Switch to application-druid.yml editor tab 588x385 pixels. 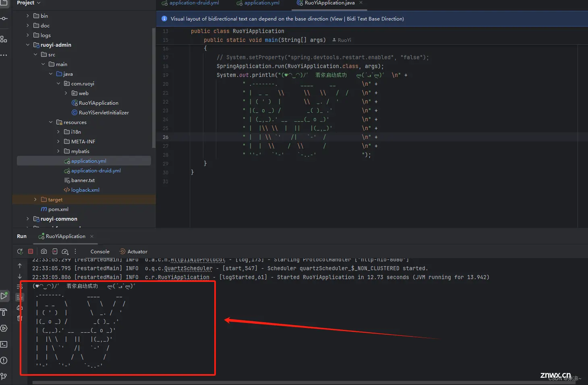pyautogui.click(x=190, y=3)
